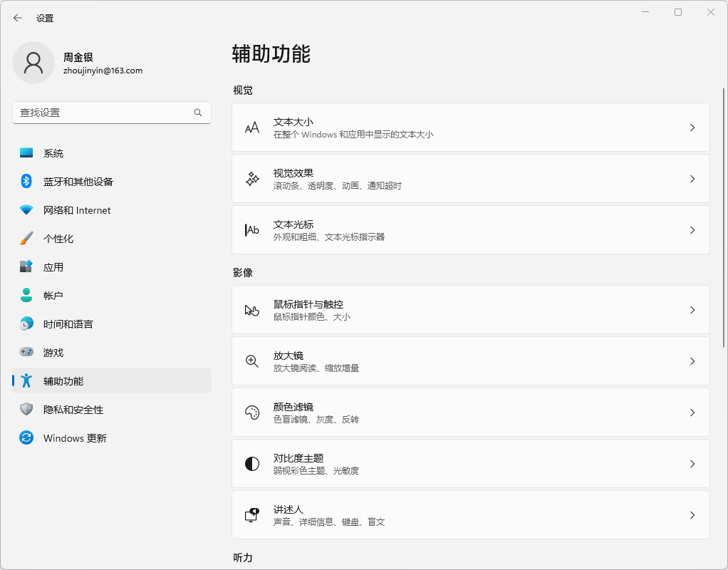The image size is (728, 570).
Task: Select 个性化 in the left navigation
Action: [x=58, y=239]
